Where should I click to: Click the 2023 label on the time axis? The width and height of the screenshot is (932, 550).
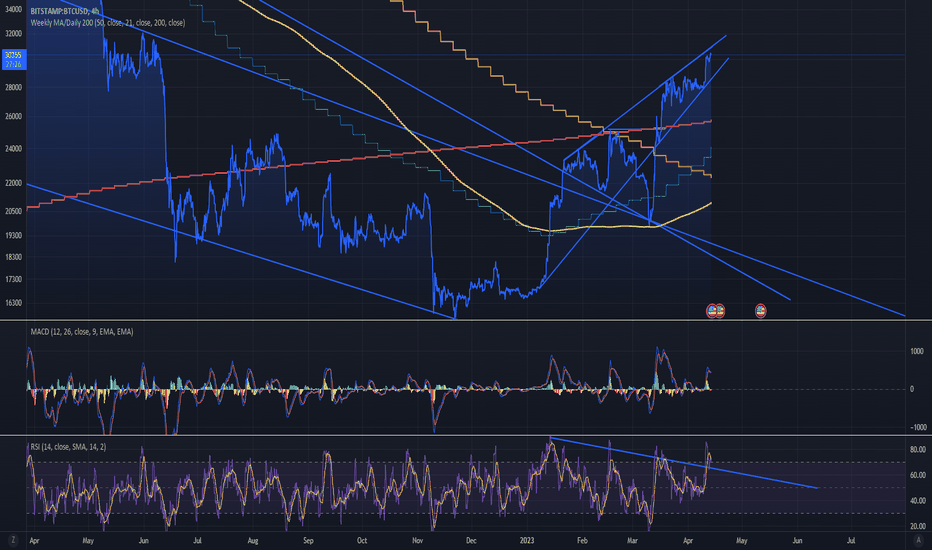527,540
